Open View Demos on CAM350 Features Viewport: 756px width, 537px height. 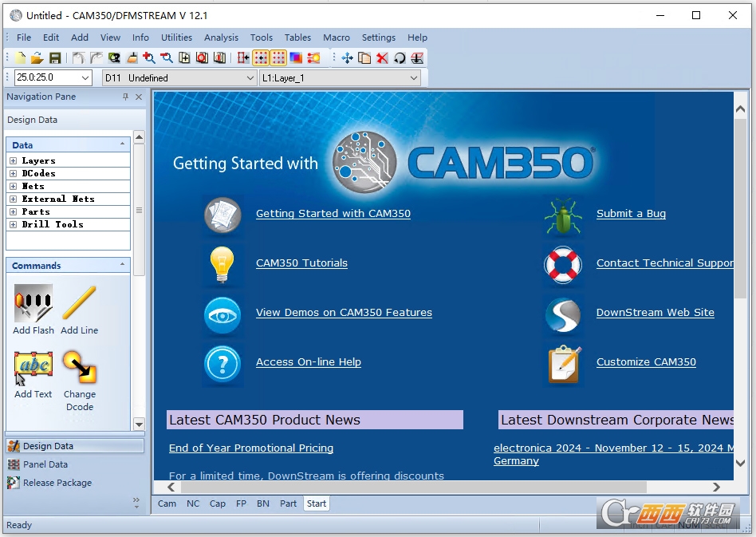point(344,313)
